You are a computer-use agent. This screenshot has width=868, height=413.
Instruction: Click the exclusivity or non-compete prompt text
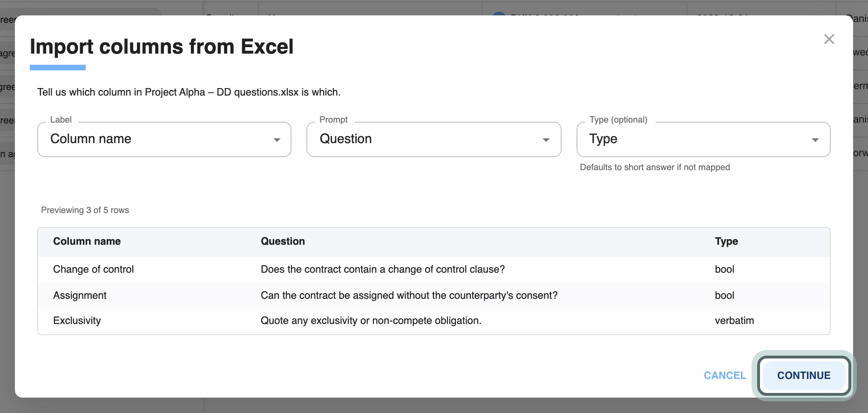click(x=371, y=321)
